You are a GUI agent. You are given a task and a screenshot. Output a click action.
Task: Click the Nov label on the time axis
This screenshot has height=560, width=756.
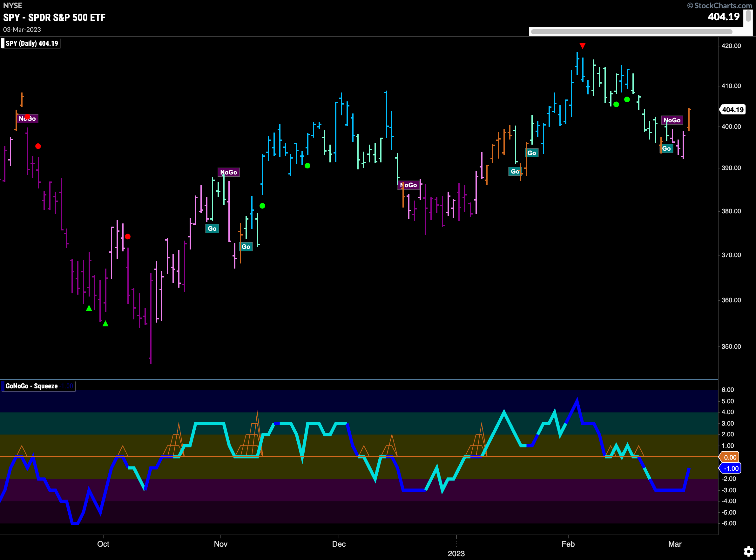coord(220,544)
